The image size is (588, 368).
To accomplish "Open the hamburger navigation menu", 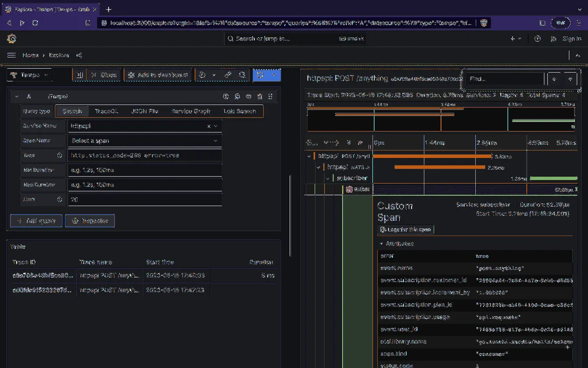I will [x=11, y=55].
